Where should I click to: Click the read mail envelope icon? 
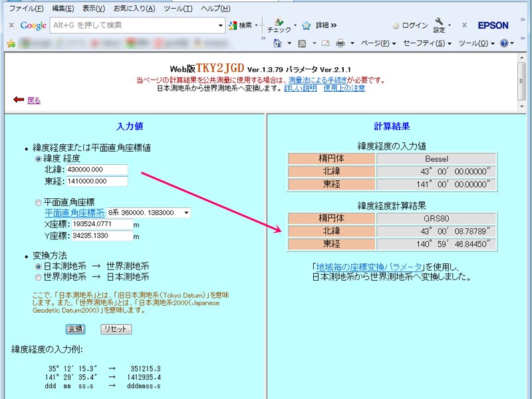point(326,43)
